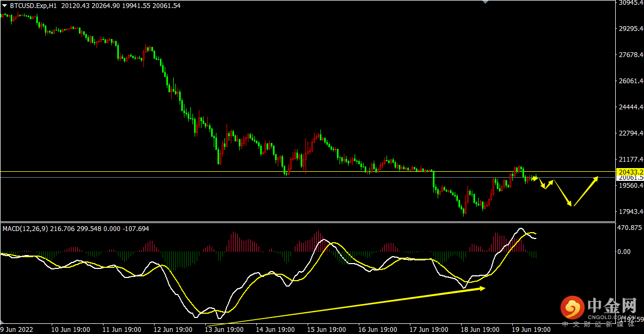Click the 0.00 MACD scale value
Viewport: 644px width, 334px height.
click(625, 251)
